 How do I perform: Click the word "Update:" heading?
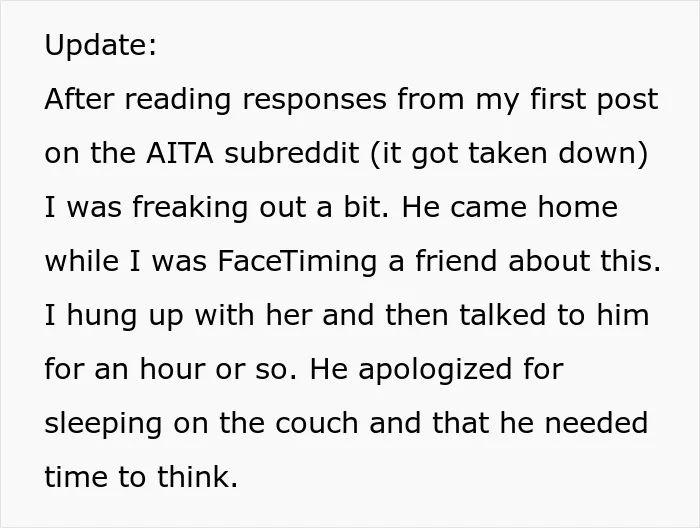[101, 45]
